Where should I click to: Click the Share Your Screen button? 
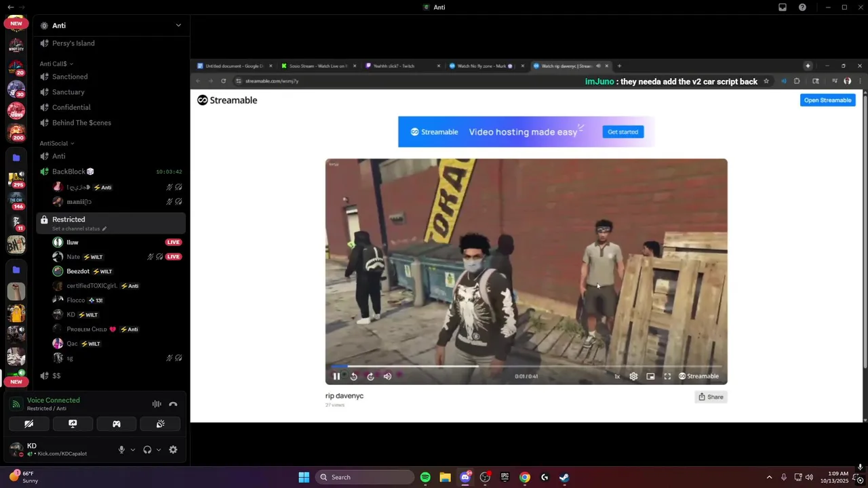point(73,424)
